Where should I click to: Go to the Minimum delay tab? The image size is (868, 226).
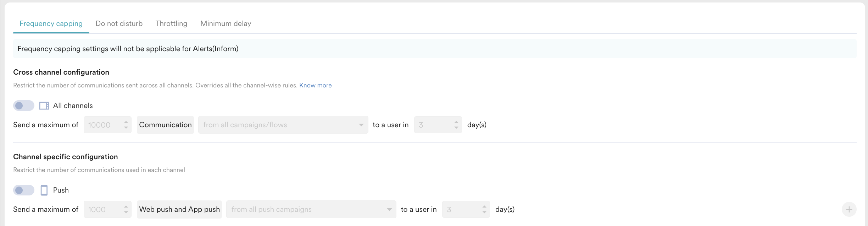tap(226, 23)
